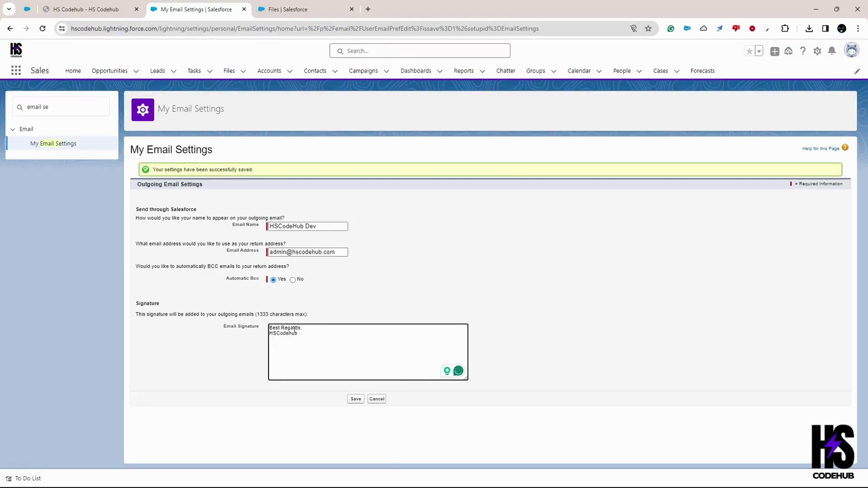This screenshot has height=488, width=868.
Task: Open the user profile avatar menu
Action: click(x=852, y=50)
